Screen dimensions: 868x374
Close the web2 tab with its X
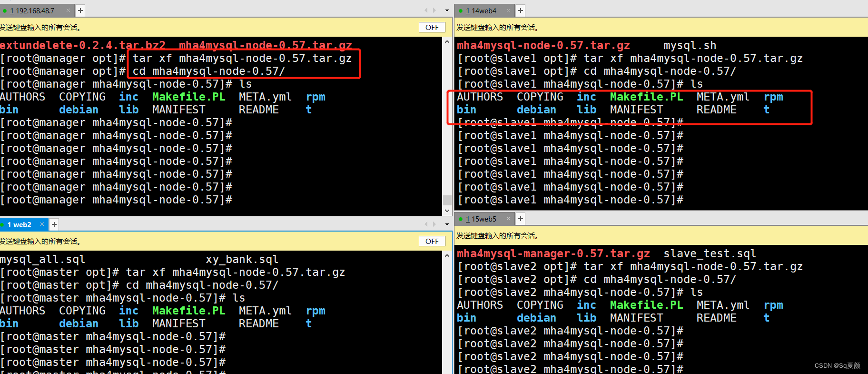pos(42,224)
